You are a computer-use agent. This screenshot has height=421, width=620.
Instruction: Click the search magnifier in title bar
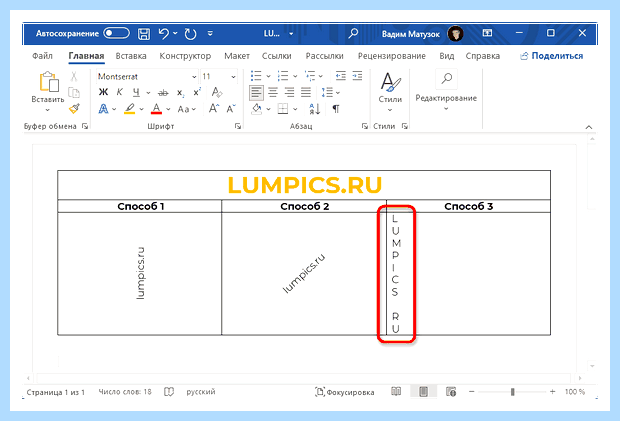click(x=353, y=33)
